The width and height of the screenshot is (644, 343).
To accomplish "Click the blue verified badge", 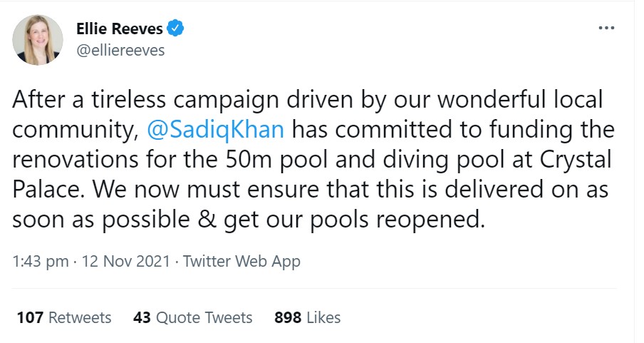I will click(176, 29).
